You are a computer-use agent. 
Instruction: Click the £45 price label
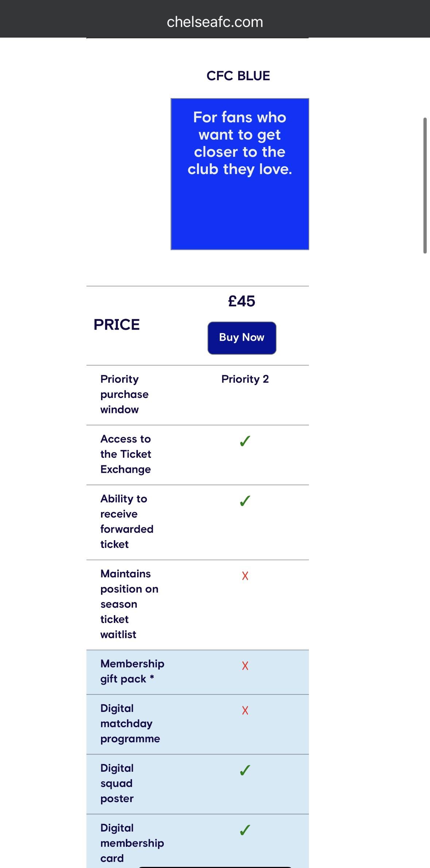point(241,301)
